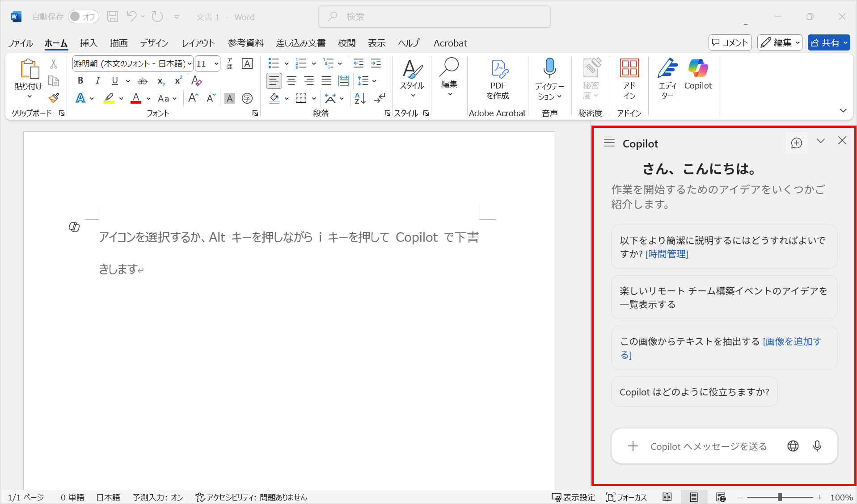The height and width of the screenshot is (504, 857).
Task: Switch to the レイアウト tab
Action: 198,43
